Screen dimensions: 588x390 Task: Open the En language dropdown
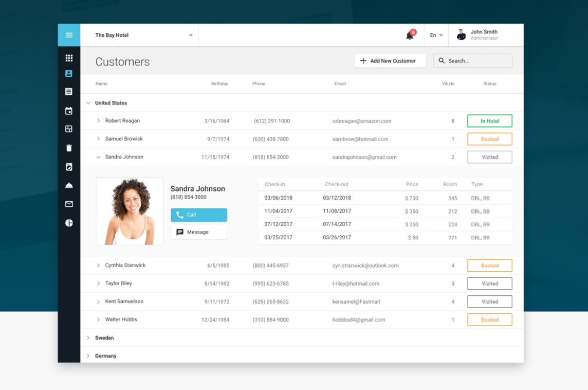(435, 34)
